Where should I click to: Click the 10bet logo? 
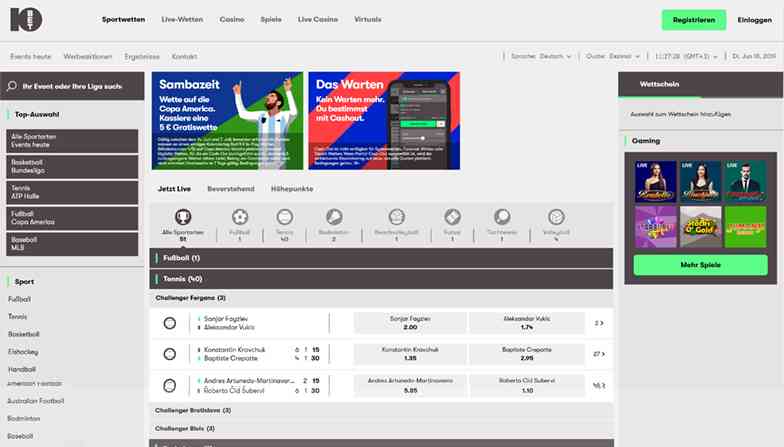26,20
